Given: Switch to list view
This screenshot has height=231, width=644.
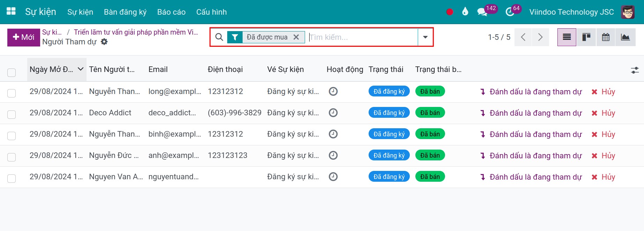Looking at the screenshot, I should (x=567, y=37).
